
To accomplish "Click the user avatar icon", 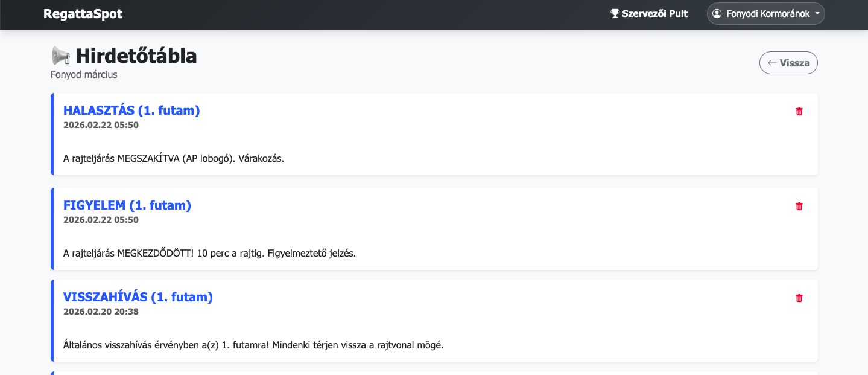I will (717, 14).
